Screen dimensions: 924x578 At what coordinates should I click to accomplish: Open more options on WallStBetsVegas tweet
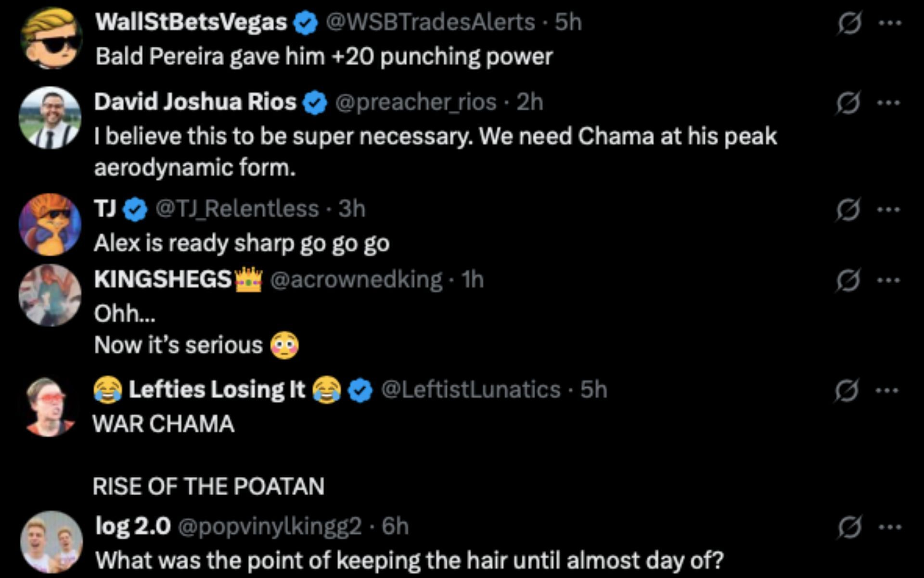pos(889,23)
